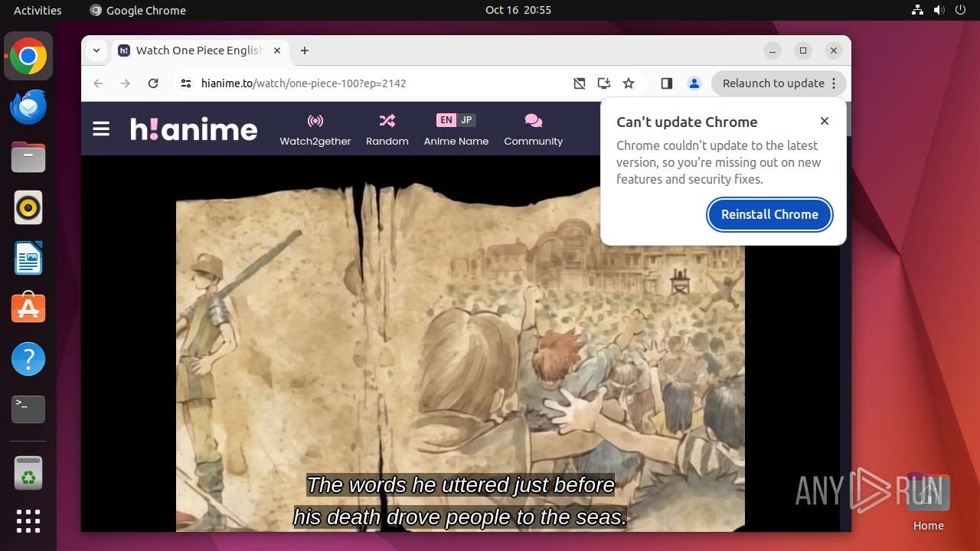
Task: Dismiss the Can't update Chrome popup
Action: pos(825,121)
